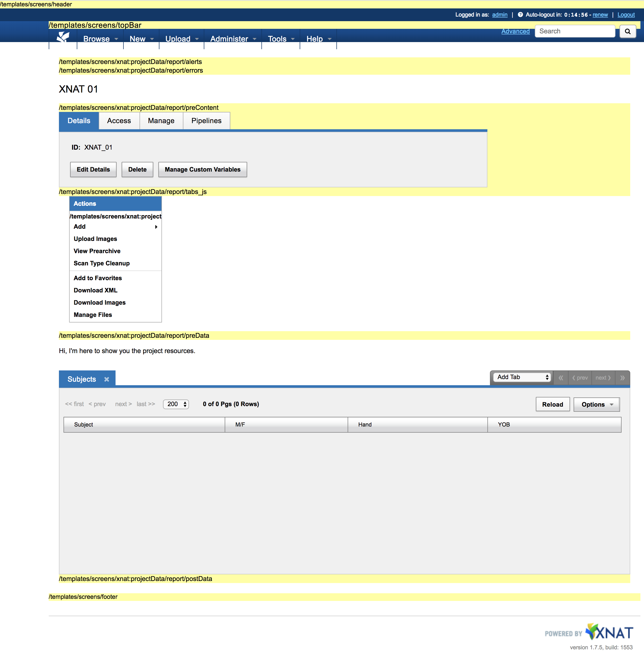The height and width of the screenshot is (658, 644).
Task: Click the search magnifier icon button
Action: click(x=627, y=31)
